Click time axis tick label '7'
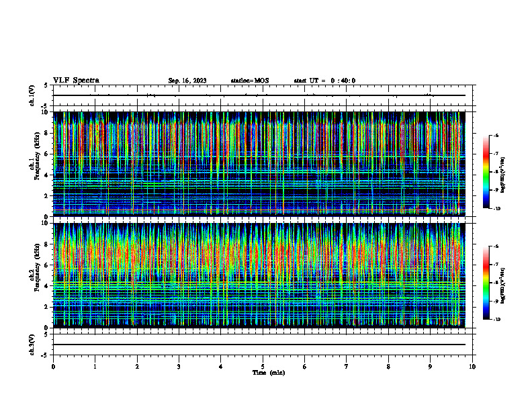Image resolution: width=532 pixels, height=411 pixels. tap(347, 367)
